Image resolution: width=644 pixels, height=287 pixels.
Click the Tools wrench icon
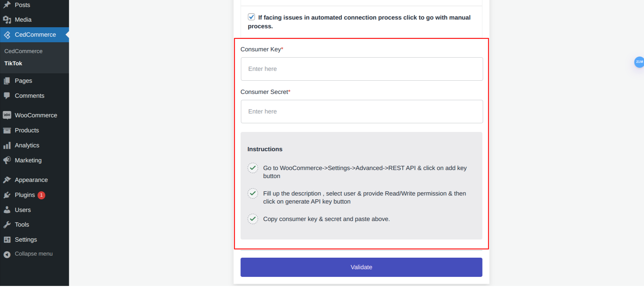(x=7, y=225)
